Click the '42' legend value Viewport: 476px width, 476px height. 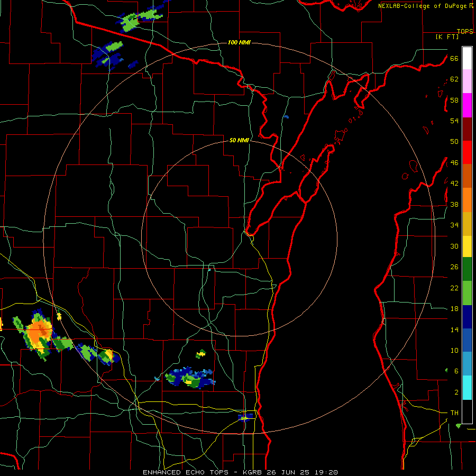(454, 184)
